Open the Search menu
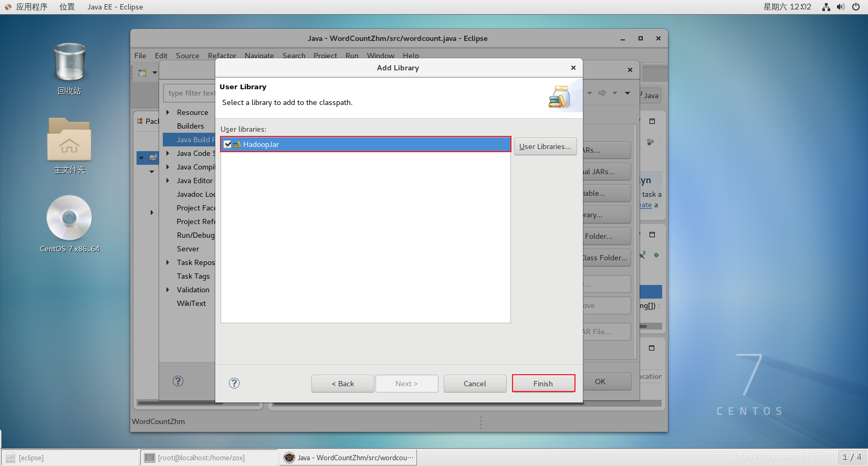 pyautogui.click(x=294, y=56)
